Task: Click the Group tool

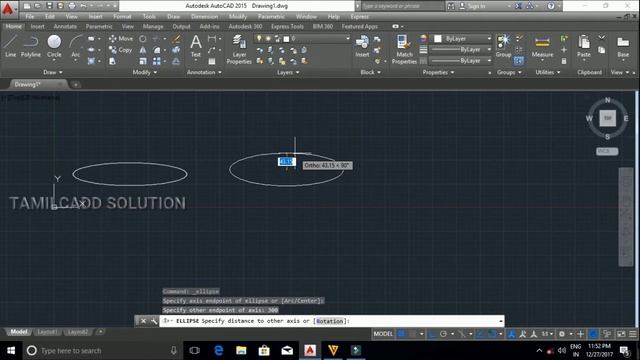Action: pyautogui.click(x=503, y=46)
